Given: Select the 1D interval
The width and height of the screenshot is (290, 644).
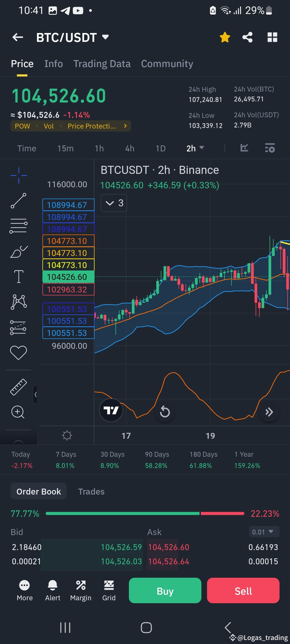Looking at the screenshot, I should pos(161,148).
